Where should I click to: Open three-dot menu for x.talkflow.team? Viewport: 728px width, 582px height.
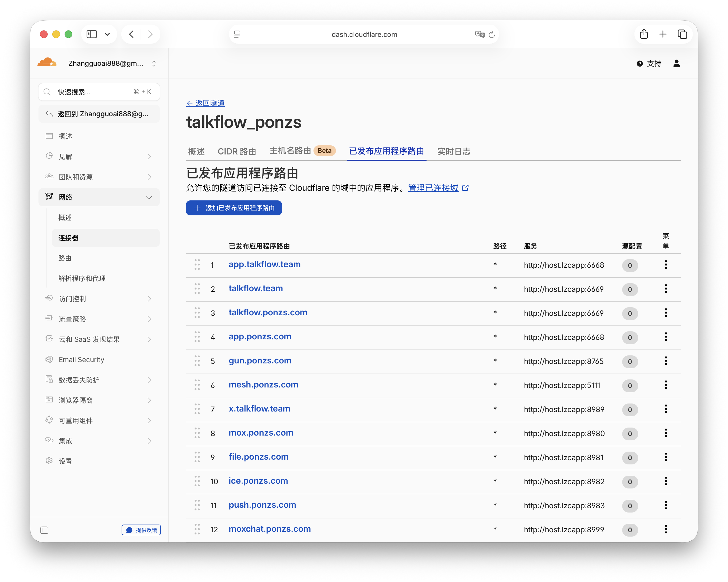pos(665,409)
